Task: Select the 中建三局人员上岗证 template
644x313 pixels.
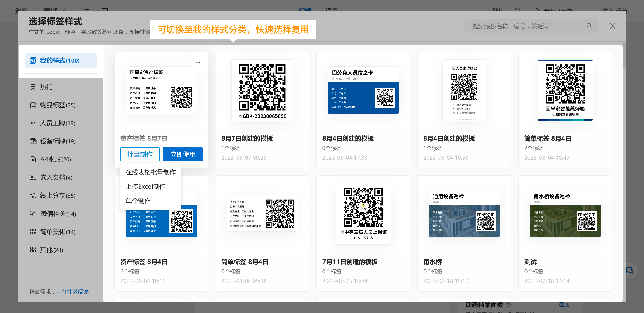Action: pos(363,214)
